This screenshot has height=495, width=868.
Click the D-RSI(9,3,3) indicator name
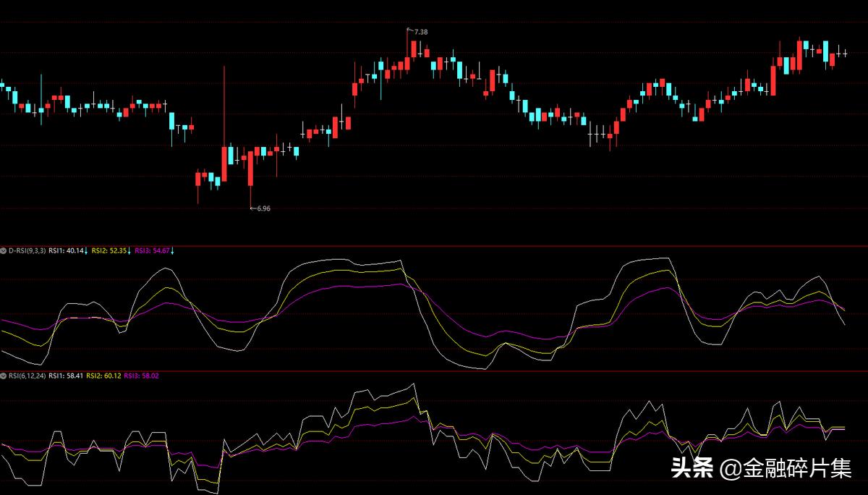pos(27,251)
